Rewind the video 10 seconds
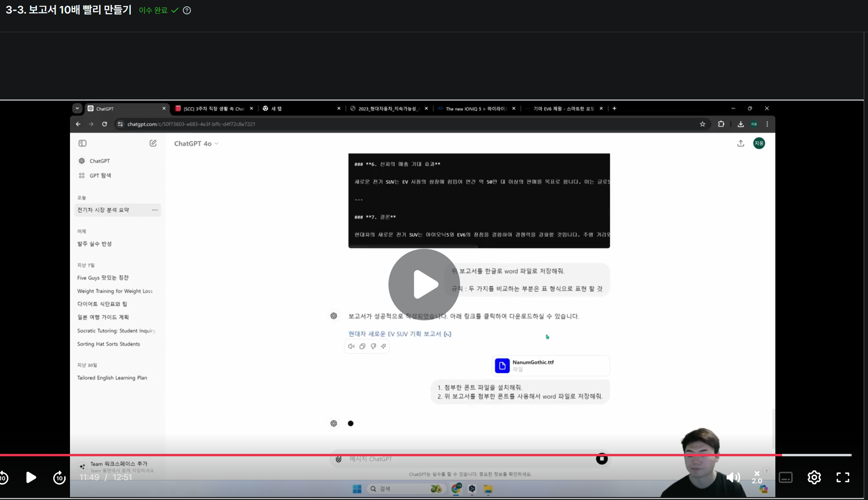 coord(3,477)
